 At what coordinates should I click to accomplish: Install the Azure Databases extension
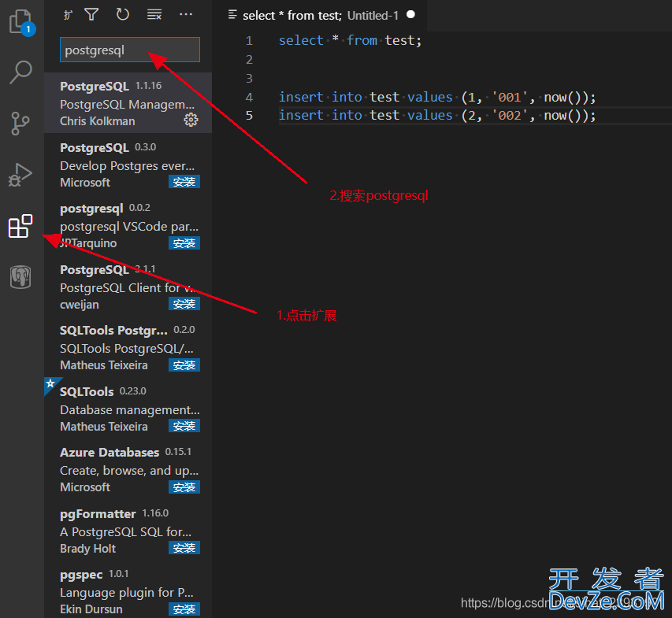tap(184, 487)
